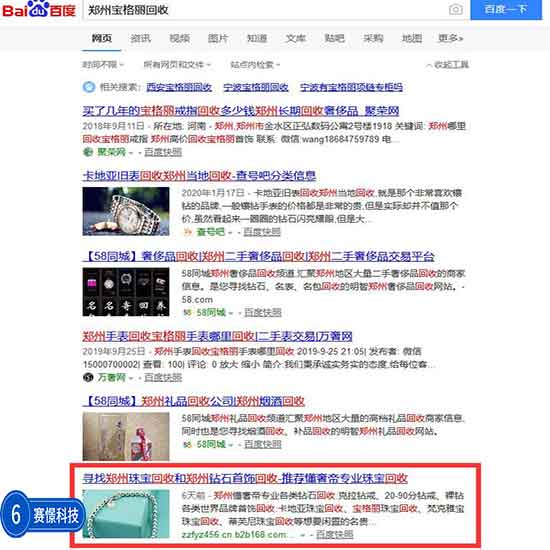Open related search 宁波有宝格丽项链专柜吗
Screen dimensions: 550x550
[351, 87]
